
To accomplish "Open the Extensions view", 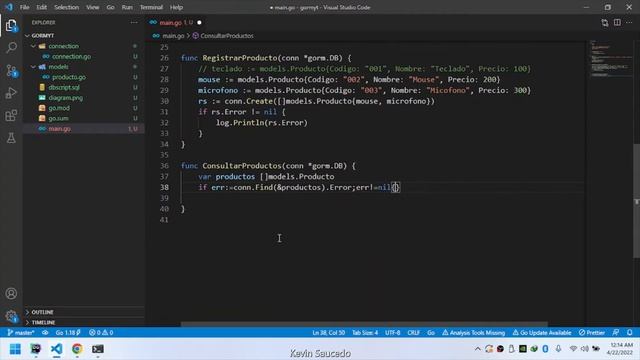I will (x=11, y=116).
